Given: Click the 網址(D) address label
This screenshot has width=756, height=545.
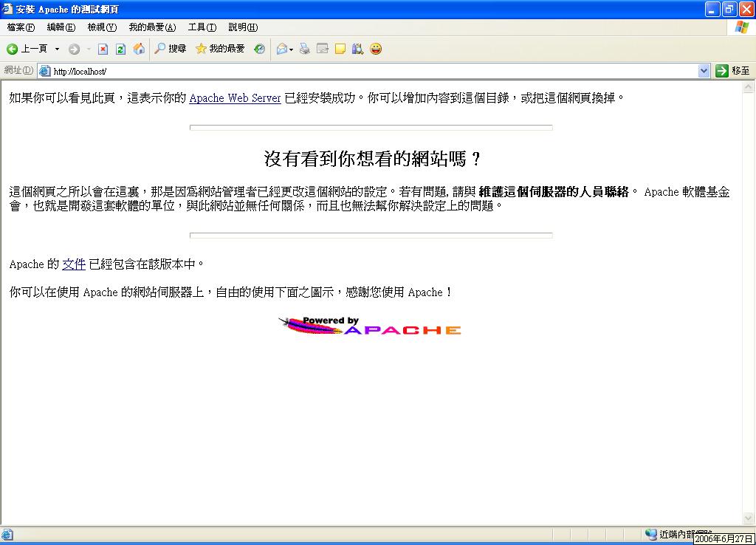Looking at the screenshot, I should click(18, 70).
